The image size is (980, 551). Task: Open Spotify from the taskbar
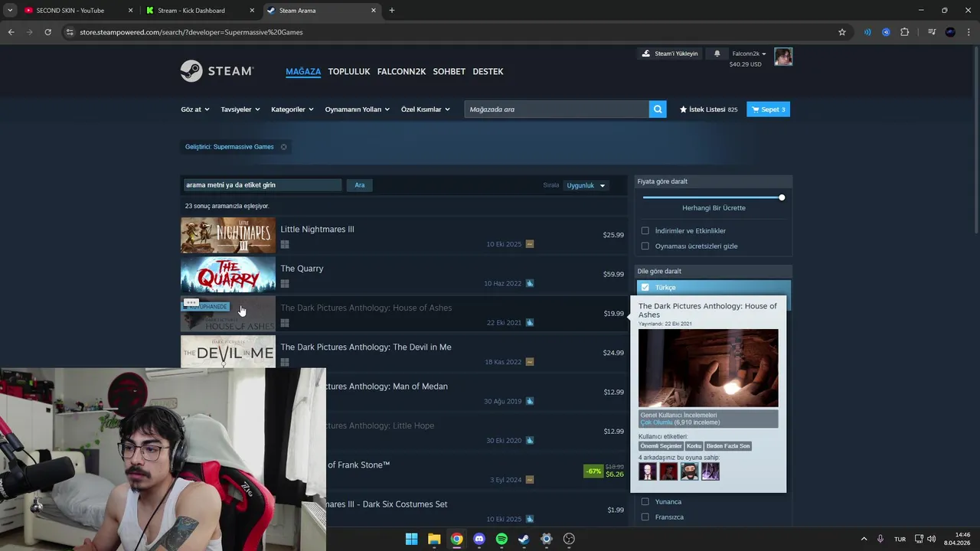click(501, 539)
